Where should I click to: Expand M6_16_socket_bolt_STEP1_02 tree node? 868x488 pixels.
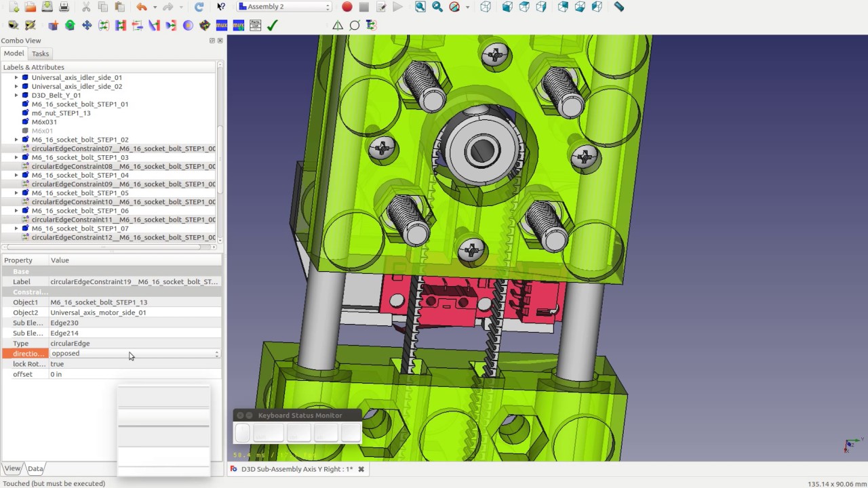tap(16, 140)
